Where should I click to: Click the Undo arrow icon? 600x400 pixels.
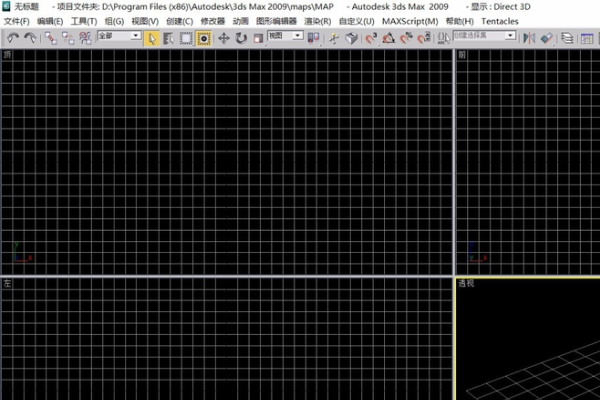tap(13, 38)
